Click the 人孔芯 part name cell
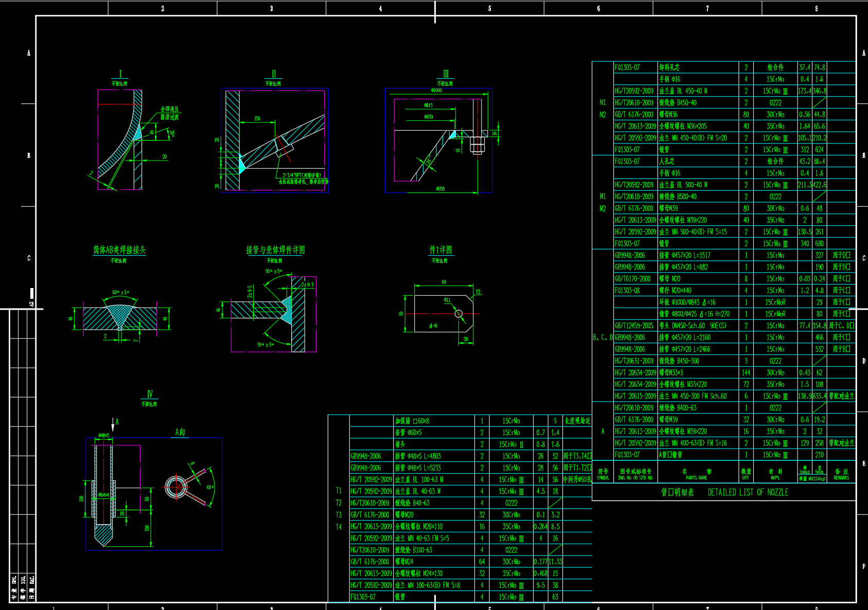The height and width of the screenshot is (610, 868). [x=667, y=162]
